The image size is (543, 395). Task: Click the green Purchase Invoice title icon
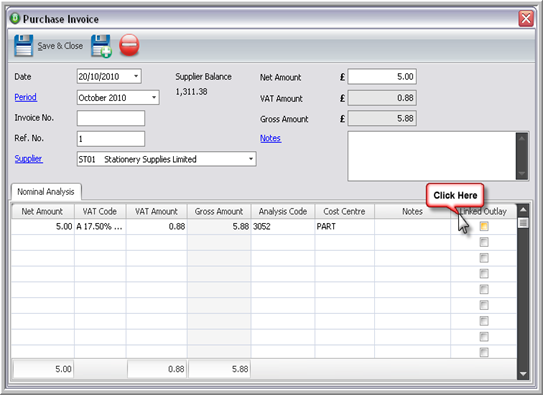tap(15, 18)
